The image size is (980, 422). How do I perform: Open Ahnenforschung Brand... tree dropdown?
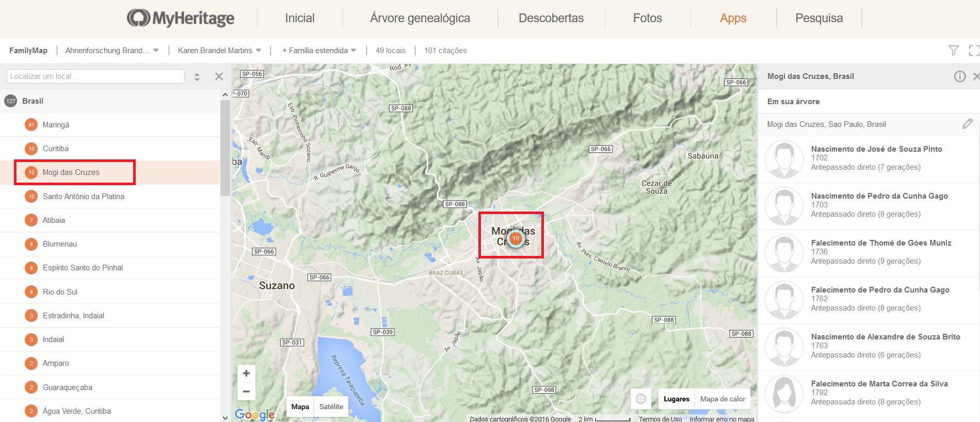pos(111,51)
